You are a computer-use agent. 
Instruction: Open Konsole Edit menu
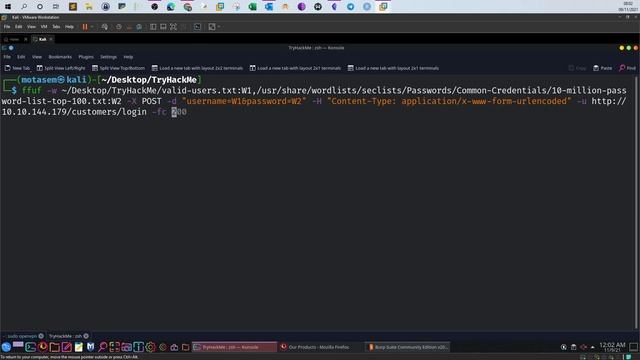(x=21, y=57)
